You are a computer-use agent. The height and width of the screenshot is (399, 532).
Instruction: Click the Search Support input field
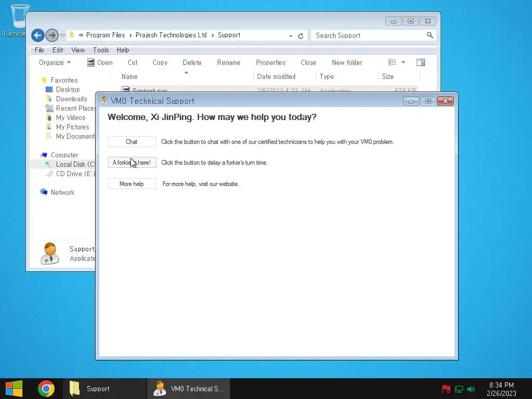click(368, 35)
